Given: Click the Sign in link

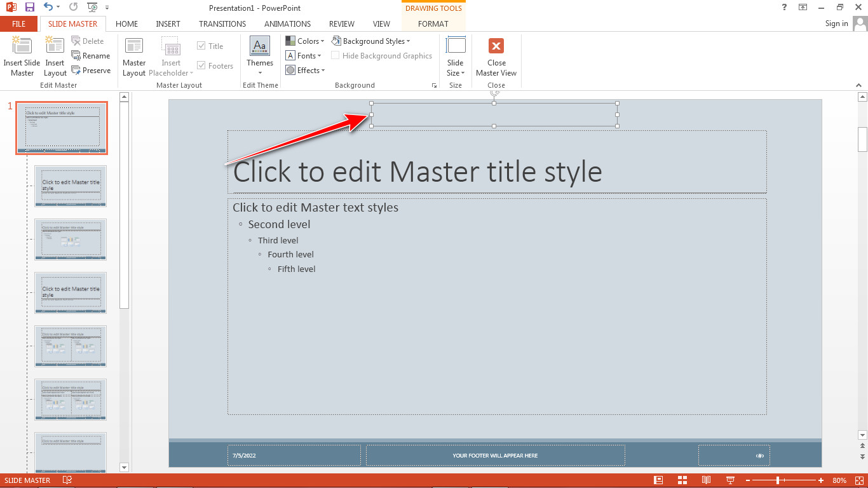Looking at the screenshot, I should (836, 24).
